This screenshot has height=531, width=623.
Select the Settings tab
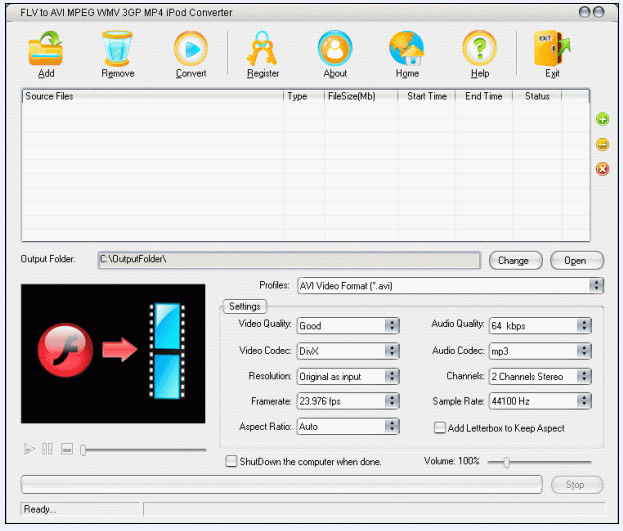[245, 306]
